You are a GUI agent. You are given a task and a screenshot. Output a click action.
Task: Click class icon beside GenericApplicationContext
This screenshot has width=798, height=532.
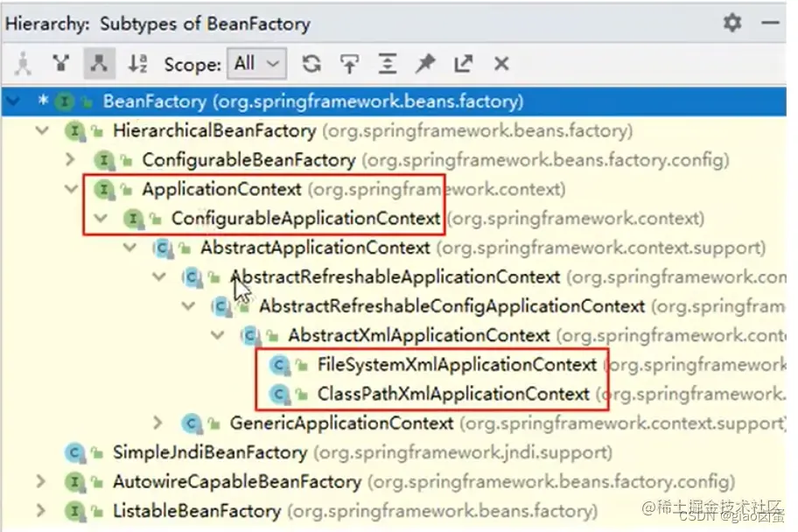coord(192,423)
